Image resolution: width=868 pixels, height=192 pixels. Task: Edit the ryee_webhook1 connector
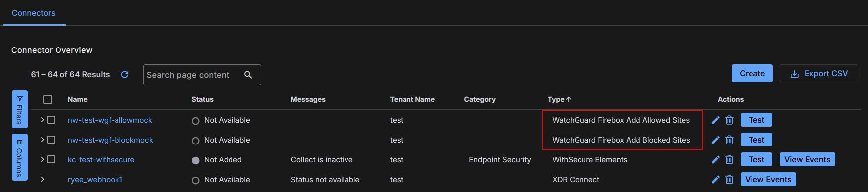click(715, 179)
